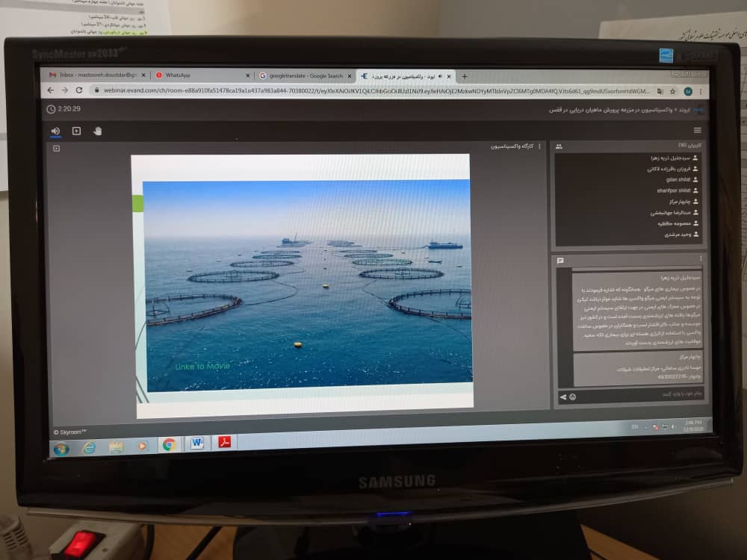The image size is (747, 560).
Task: Reload the webinar page
Action: (x=80, y=90)
